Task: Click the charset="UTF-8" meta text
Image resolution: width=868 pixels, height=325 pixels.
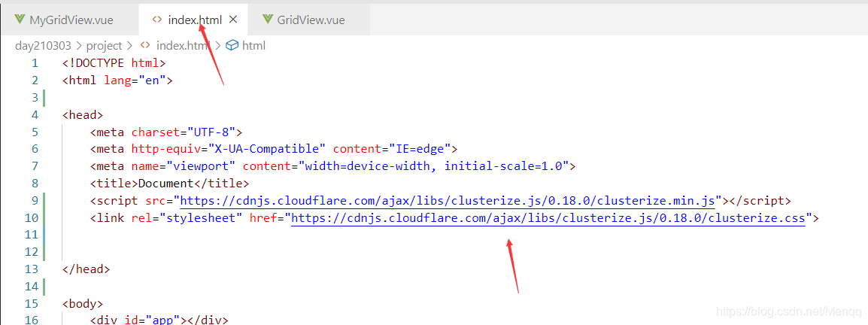Action: click(x=184, y=132)
